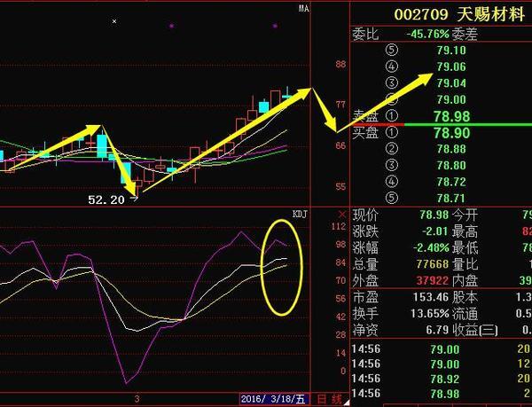The height and width of the screenshot is (407, 532).
Task: Select buy level ④ price 78.72
Action: point(451,182)
